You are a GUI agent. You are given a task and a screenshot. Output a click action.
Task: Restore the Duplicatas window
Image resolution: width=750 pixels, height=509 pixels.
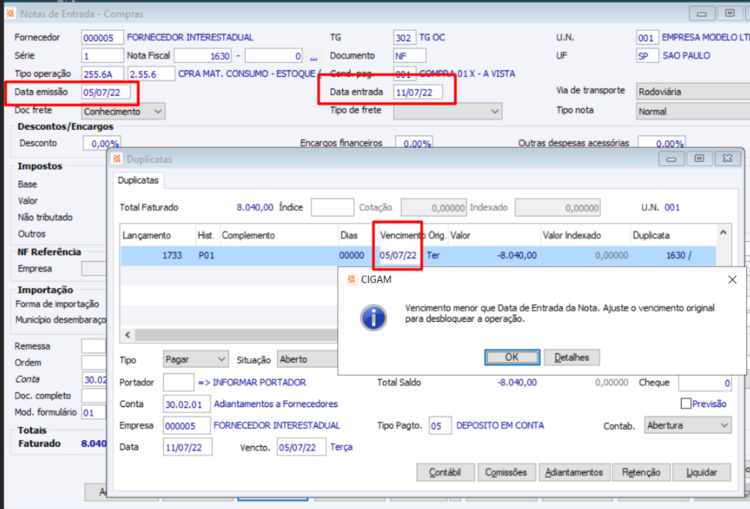699,159
